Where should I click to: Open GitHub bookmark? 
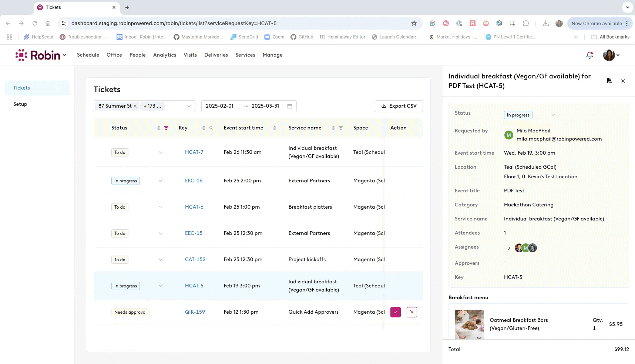coord(302,37)
